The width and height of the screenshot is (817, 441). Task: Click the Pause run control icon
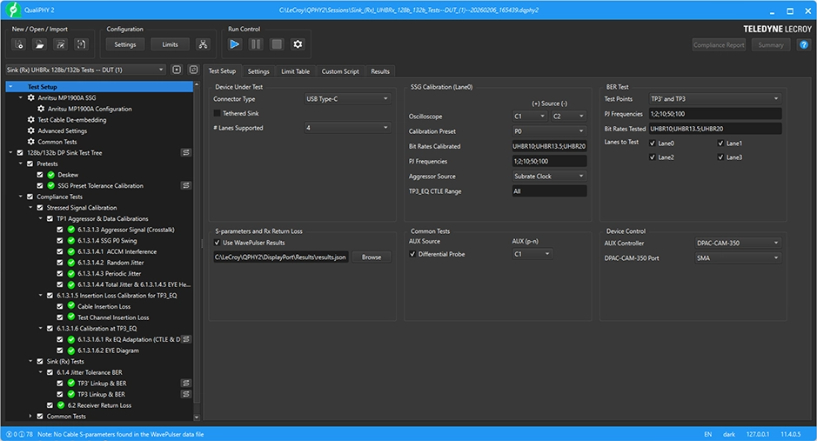click(x=255, y=44)
